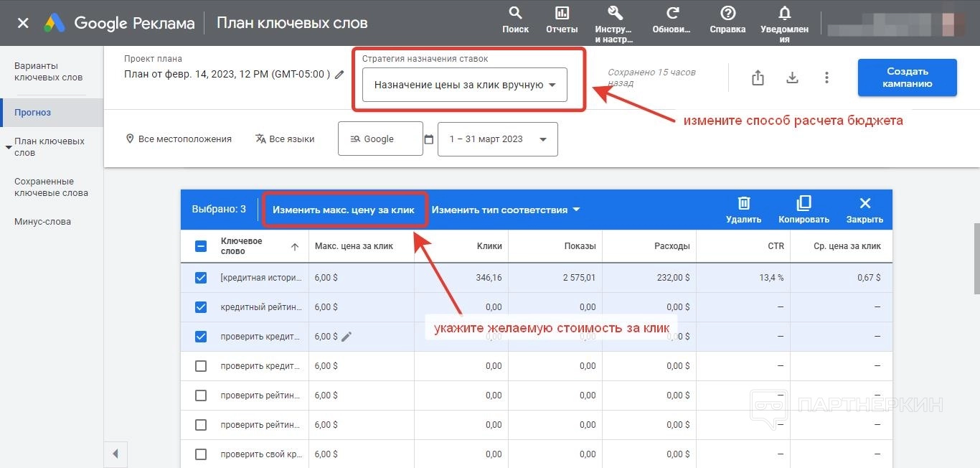Image resolution: width=980 pixels, height=468 pixels.
Task: Click 'Изменить макс. цену за клик'
Action: 344,210
